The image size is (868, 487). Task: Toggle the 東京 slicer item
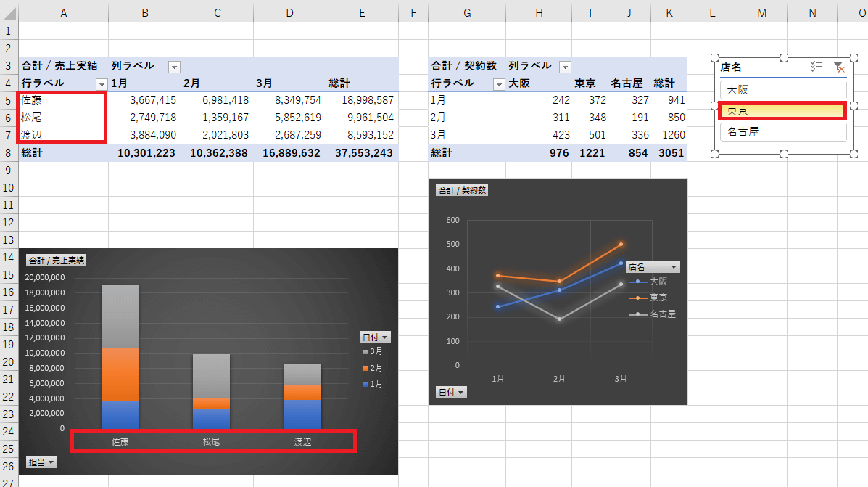(782, 111)
